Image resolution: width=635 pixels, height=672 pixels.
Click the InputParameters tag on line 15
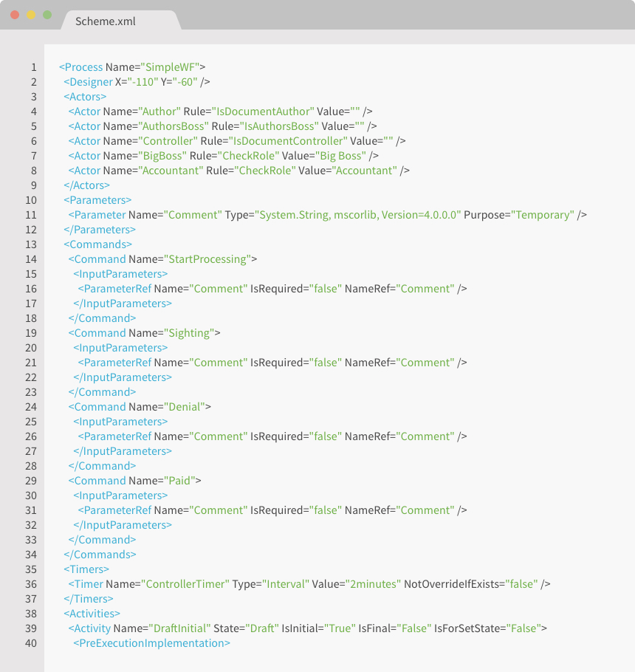pyautogui.click(x=120, y=274)
